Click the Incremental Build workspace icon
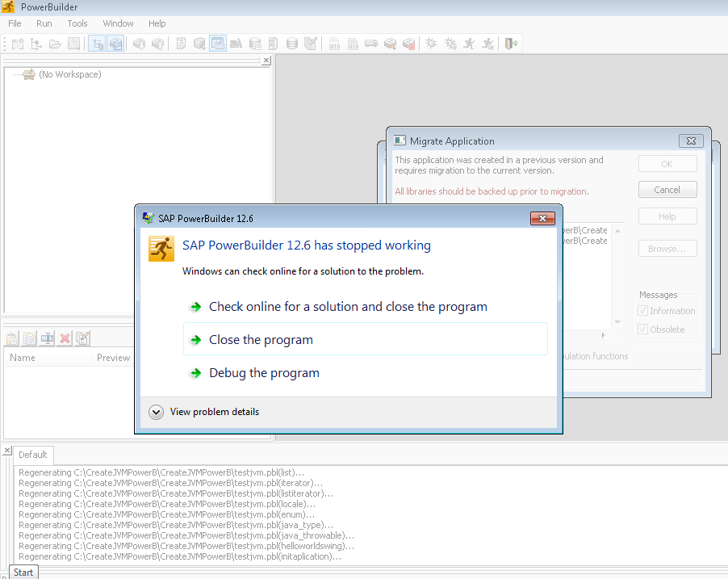The image size is (728, 579). [334, 44]
